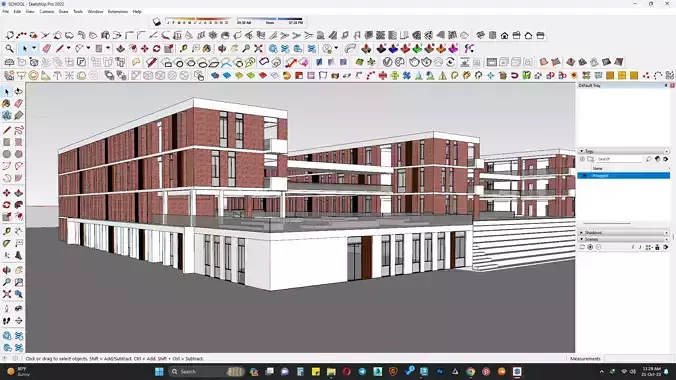Image resolution: width=676 pixels, height=380 pixels.
Task: Open the Line tool dropdown arrow
Action: tap(68, 48)
